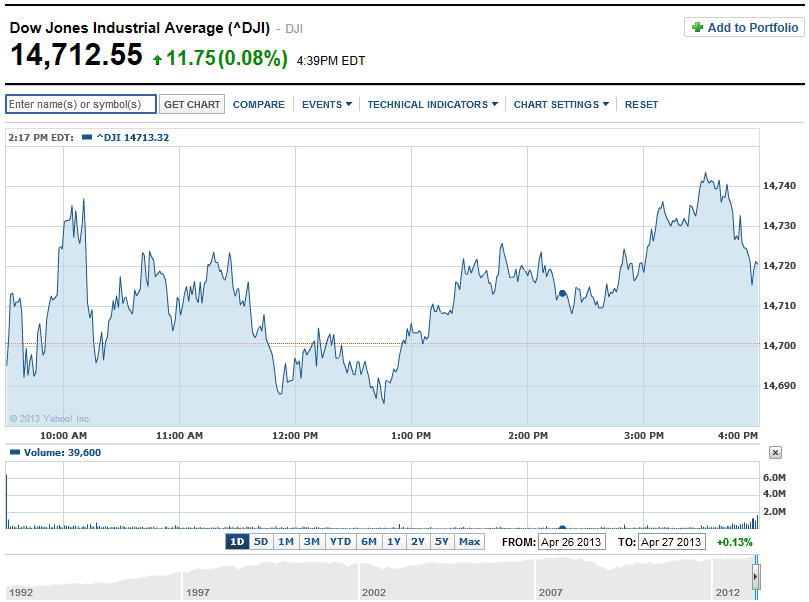Click the symbol name input field

pos(81,104)
